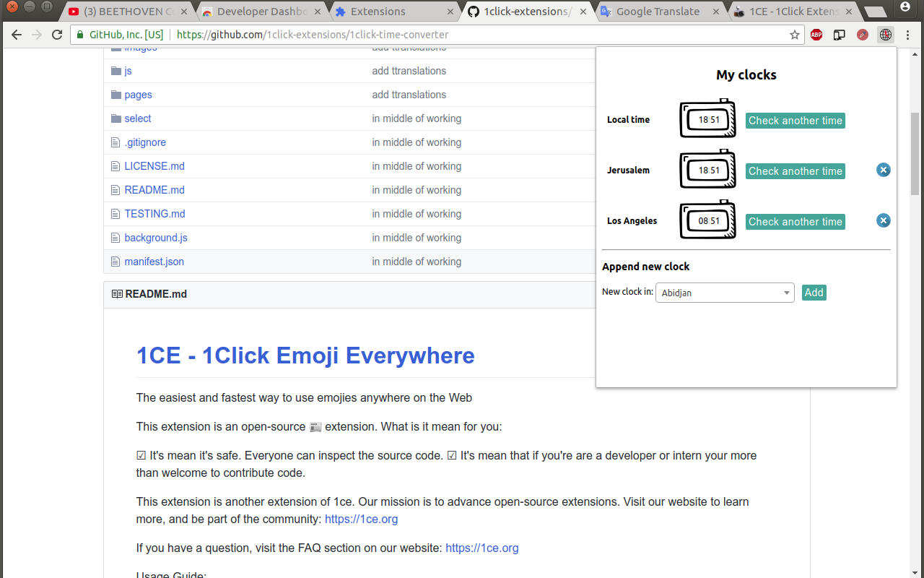Bookmark this page with the star icon
The height and width of the screenshot is (578, 924).
795,35
